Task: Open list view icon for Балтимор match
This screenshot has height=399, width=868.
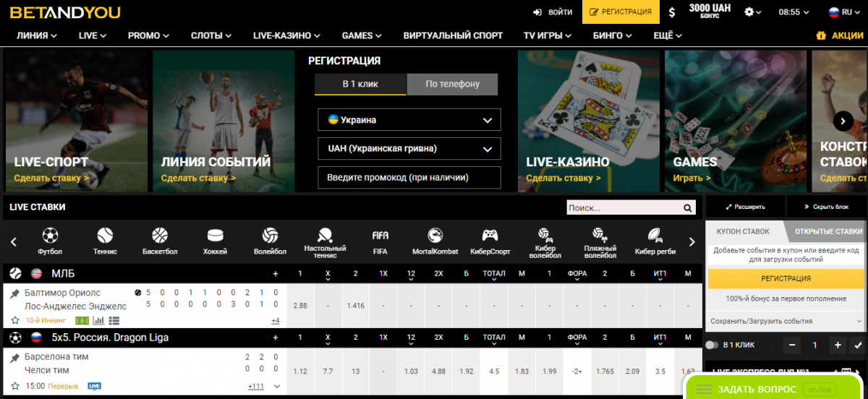Action: (x=114, y=320)
